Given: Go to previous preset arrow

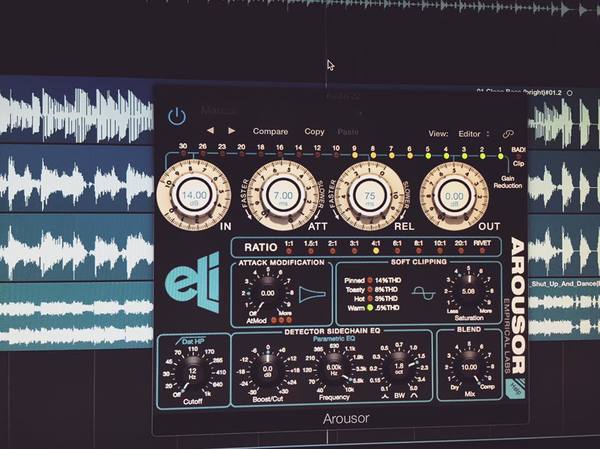Looking at the screenshot, I should (x=210, y=131).
